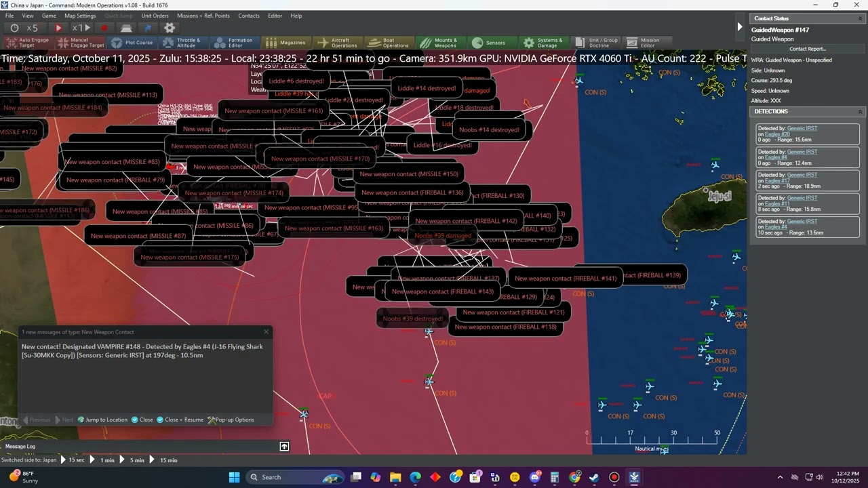Viewport: 868px width, 488px height.
Task: Select New weapon contact (MISSILE #113) label
Action: point(108,96)
